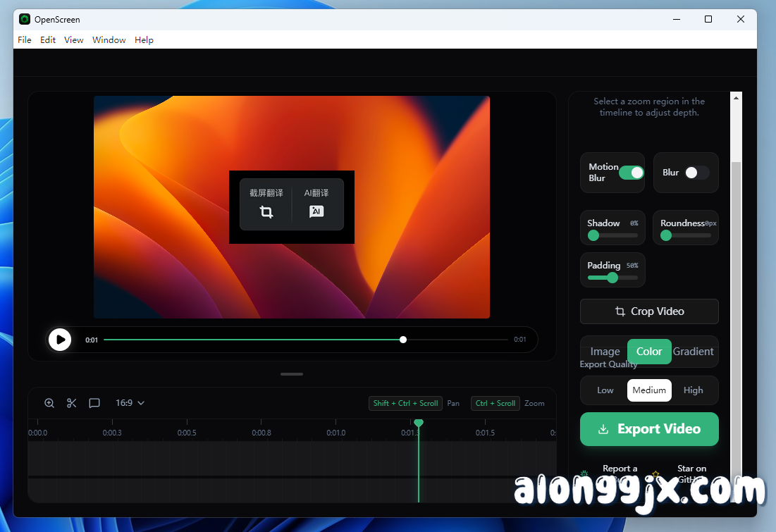Open the File menu

pos(24,39)
